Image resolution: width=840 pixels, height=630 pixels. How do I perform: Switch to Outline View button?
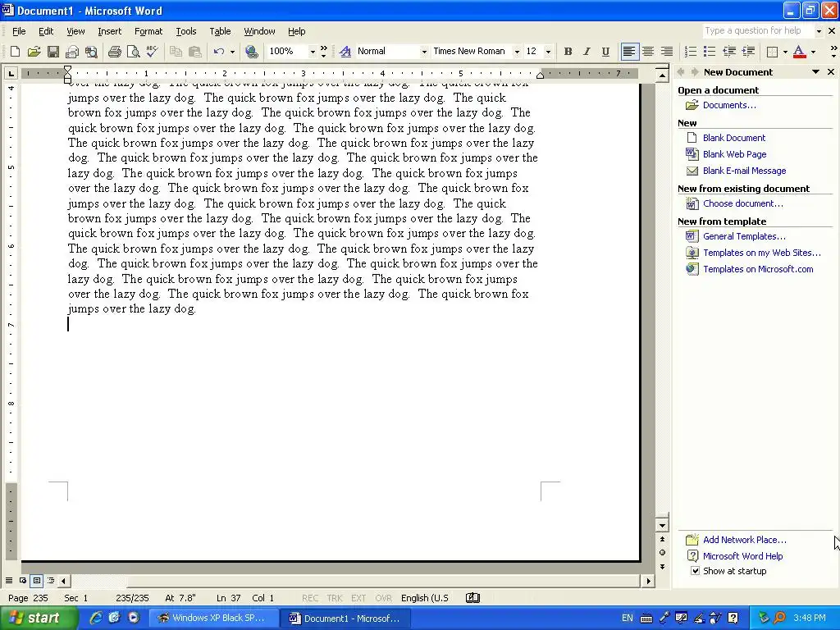pyautogui.click(x=51, y=580)
